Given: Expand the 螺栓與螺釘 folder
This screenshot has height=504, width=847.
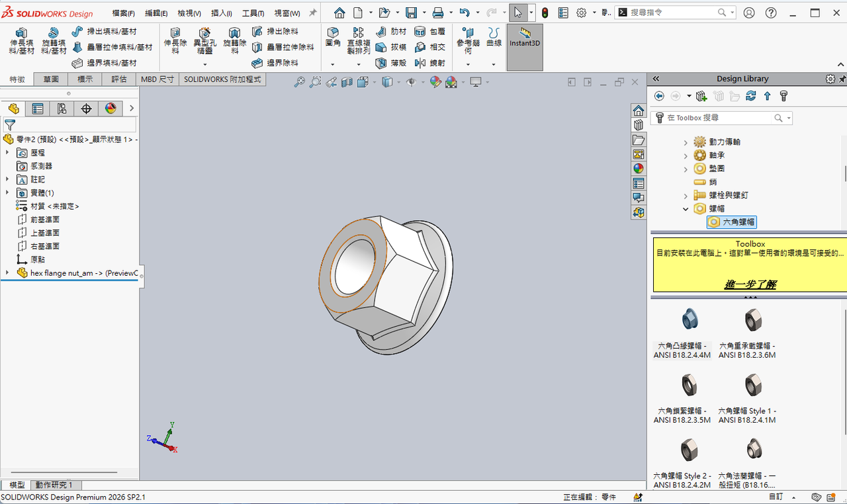Looking at the screenshot, I should (686, 196).
